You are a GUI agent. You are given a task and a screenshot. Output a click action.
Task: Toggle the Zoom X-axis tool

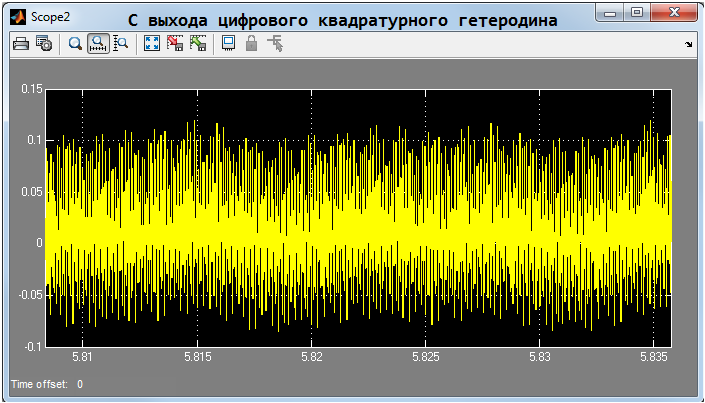pyautogui.click(x=98, y=44)
